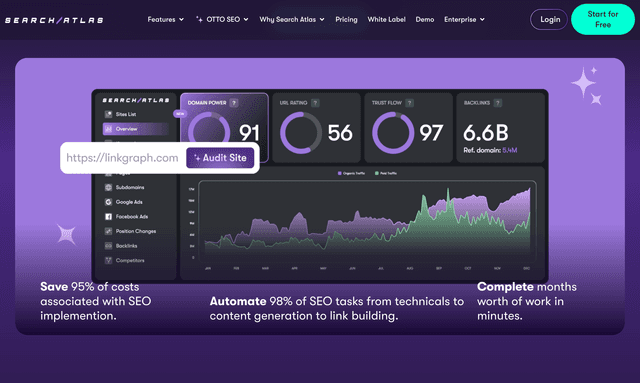Go to the Pricing page
This screenshot has width=640, height=383.
coord(346,19)
